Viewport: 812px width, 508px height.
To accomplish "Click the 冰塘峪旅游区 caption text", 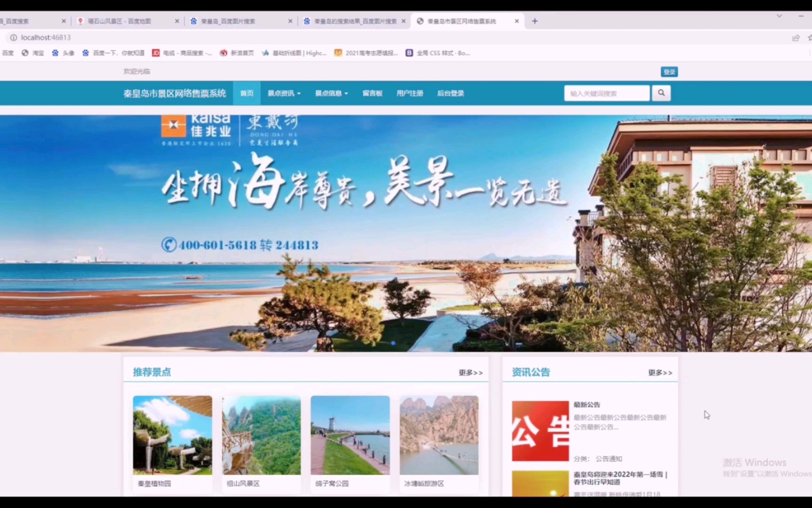I will [424, 484].
